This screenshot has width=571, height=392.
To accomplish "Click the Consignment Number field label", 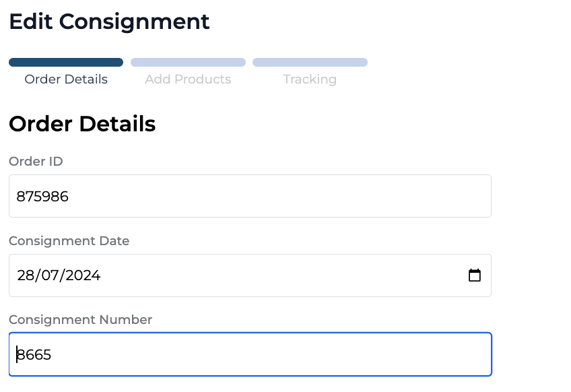I will click(x=80, y=319).
